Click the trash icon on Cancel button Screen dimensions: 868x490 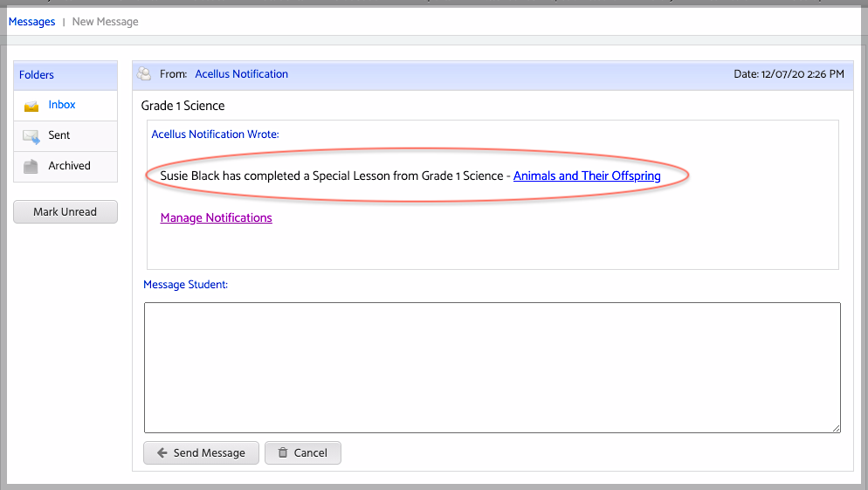click(x=283, y=452)
